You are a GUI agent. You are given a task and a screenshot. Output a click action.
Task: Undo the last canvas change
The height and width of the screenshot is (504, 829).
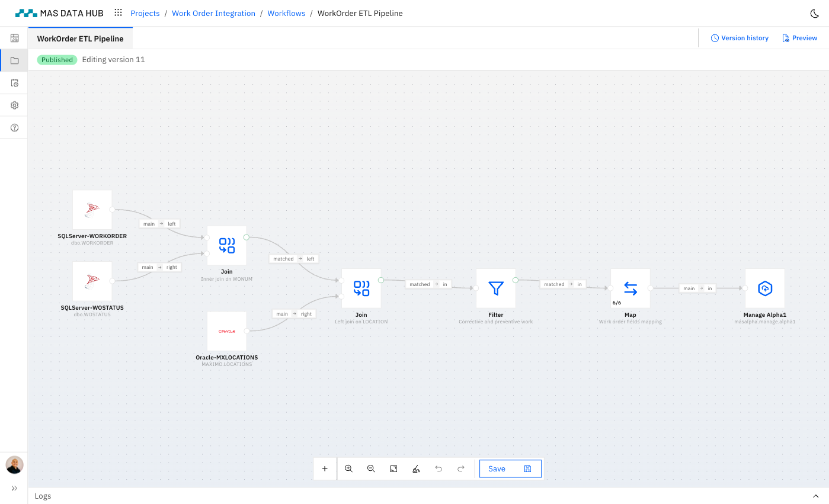click(x=438, y=468)
